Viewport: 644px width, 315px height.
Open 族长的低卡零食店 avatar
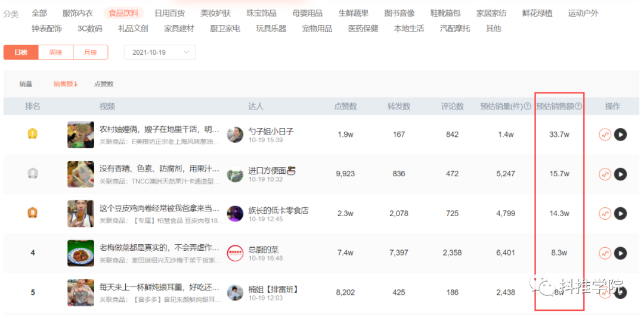click(x=236, y=214)
